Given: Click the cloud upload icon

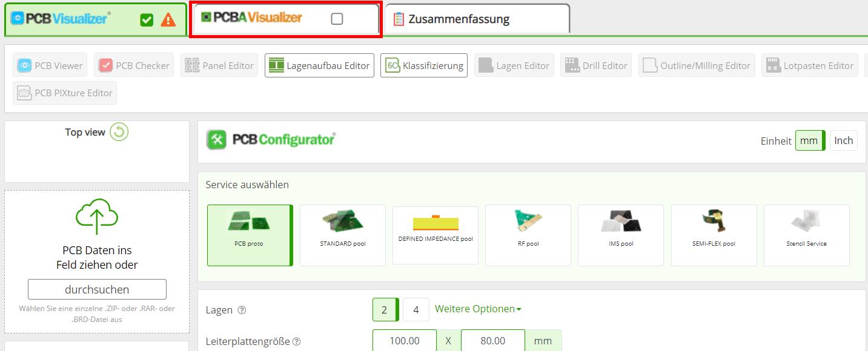Looking at the screenshot, I should (97, 217).
